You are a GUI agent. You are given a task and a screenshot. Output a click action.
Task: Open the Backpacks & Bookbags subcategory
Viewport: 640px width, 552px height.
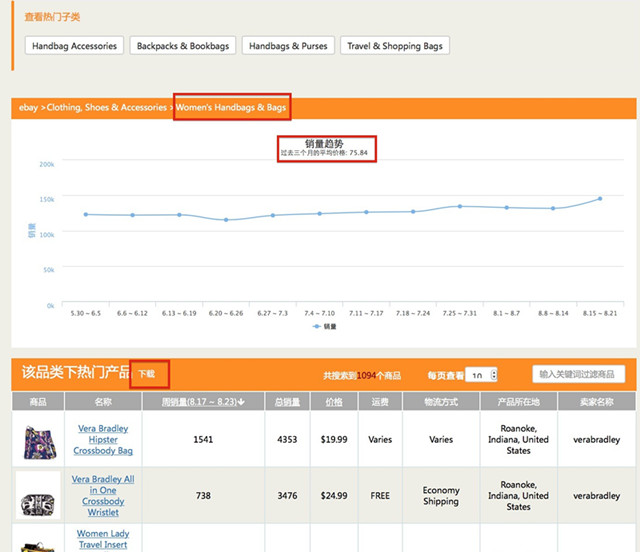(x=183, y=46)
